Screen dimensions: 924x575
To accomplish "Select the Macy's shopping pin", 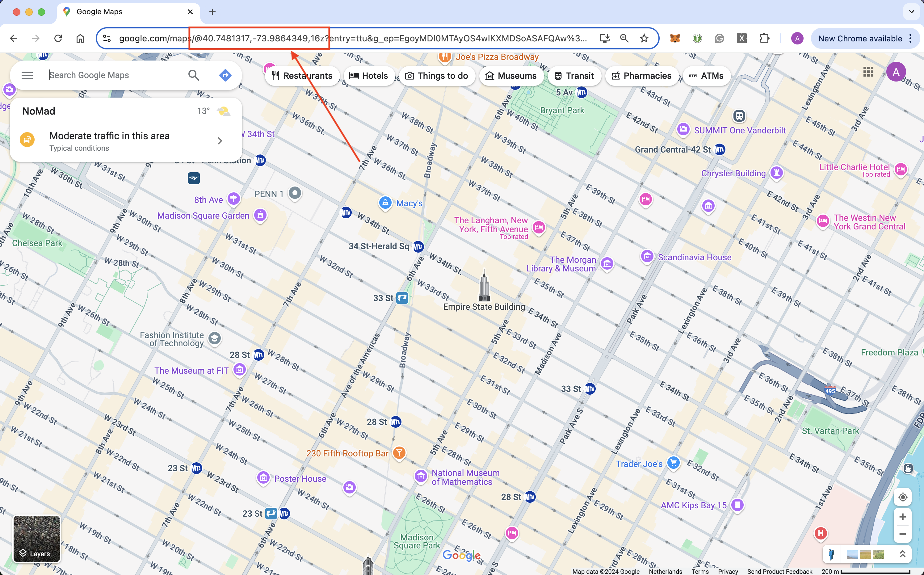I will pos(385,203).
